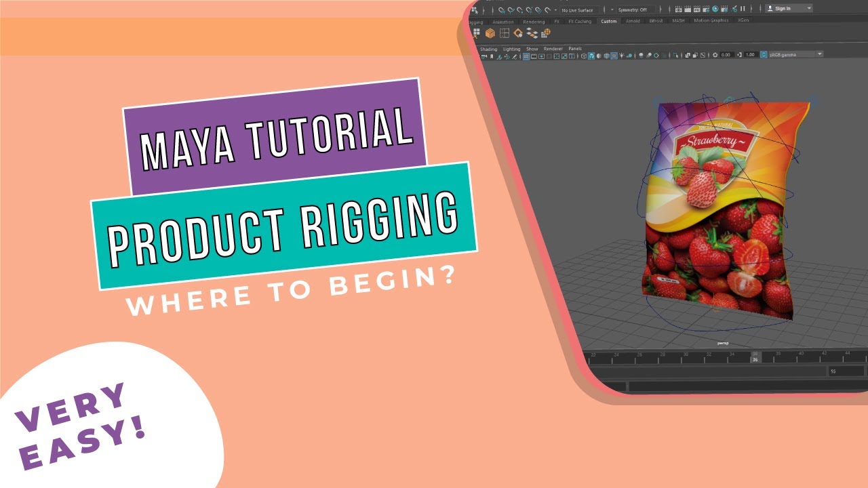Toggle smooth shade all cube
Viewport: 868px width, 488px height.
click(x=591, y=56)
